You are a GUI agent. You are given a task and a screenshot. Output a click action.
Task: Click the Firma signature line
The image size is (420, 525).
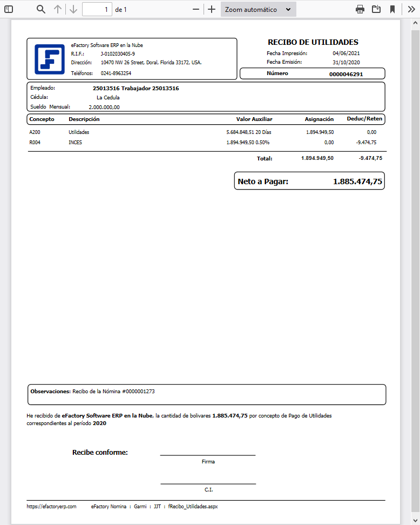click(x=208, y=455)
